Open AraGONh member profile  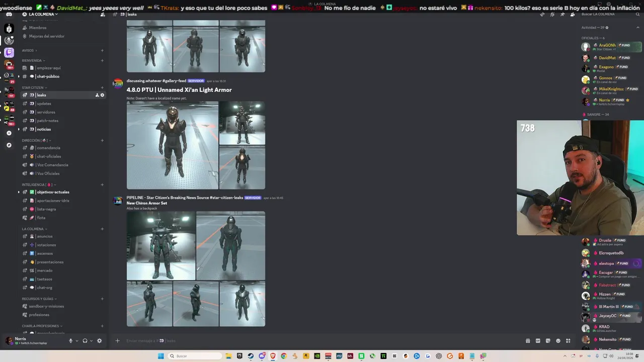(x=607, y=45)
